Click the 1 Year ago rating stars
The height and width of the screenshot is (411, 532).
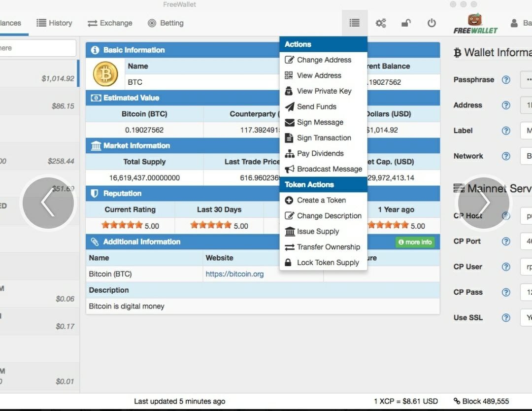point(389,225)
